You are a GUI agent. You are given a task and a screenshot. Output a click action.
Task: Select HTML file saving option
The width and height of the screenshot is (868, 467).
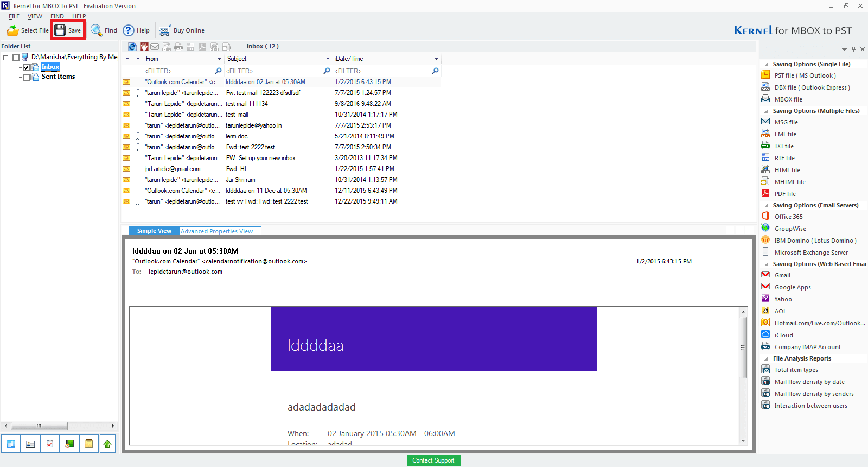[x=781, y=170]
